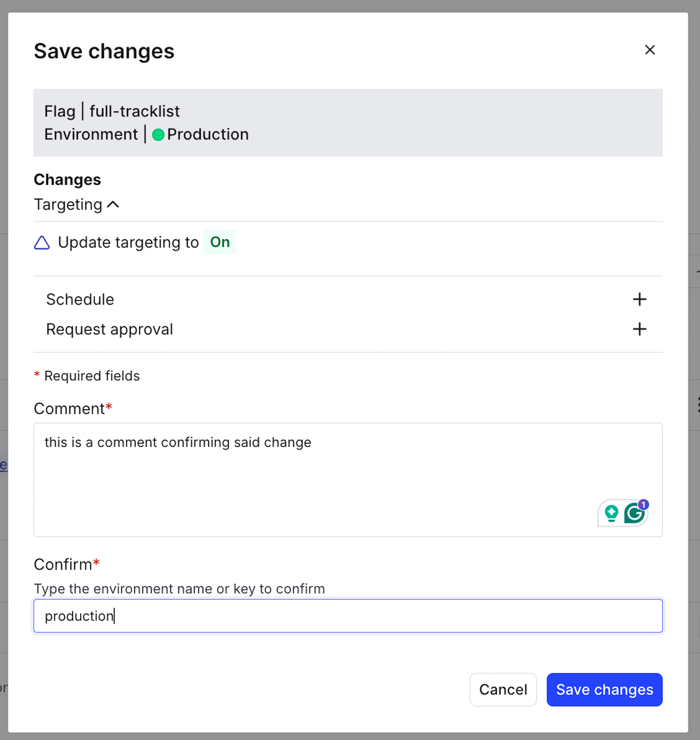The width and height of the screenshot is (700, 740).
Task: Click the Save changes button
Action: click(604, 690)
